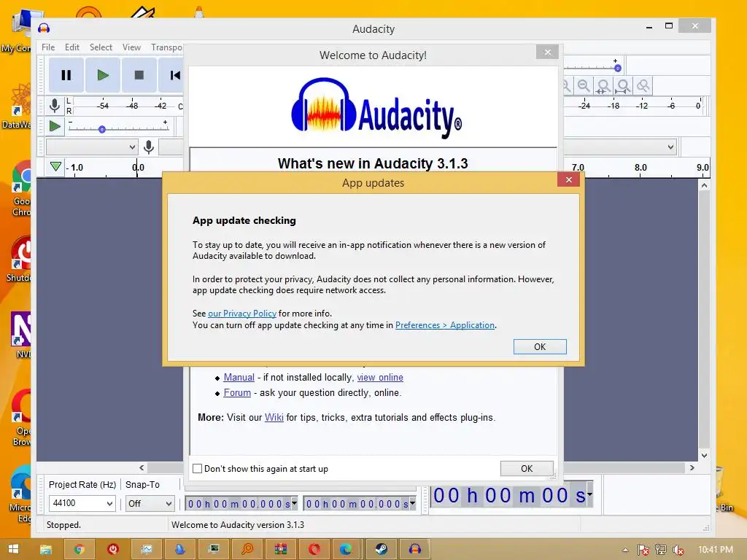Click the timeline green triangle options
The image size is (747, 560).
click(x=55, y=167)
